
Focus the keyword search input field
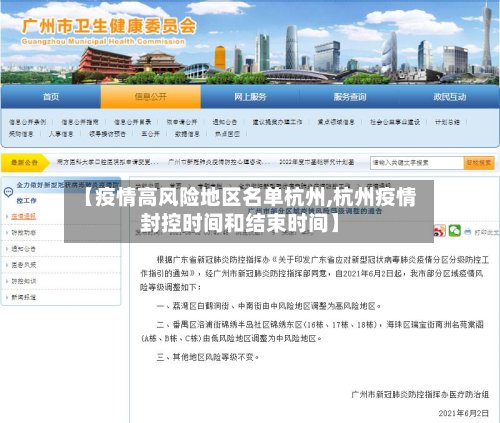click(417, 163)
